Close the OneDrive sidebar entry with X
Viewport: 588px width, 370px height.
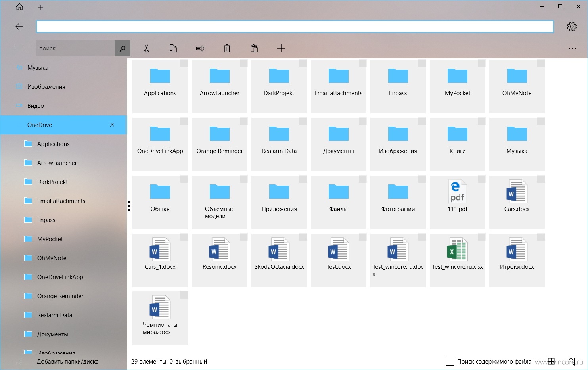(112, 125)
